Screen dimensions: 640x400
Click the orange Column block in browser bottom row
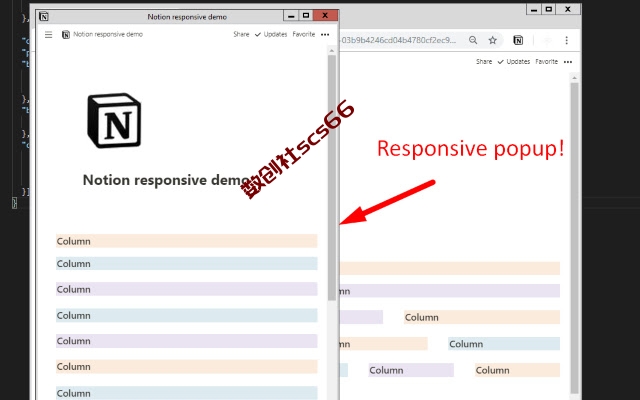click(517, 370)
